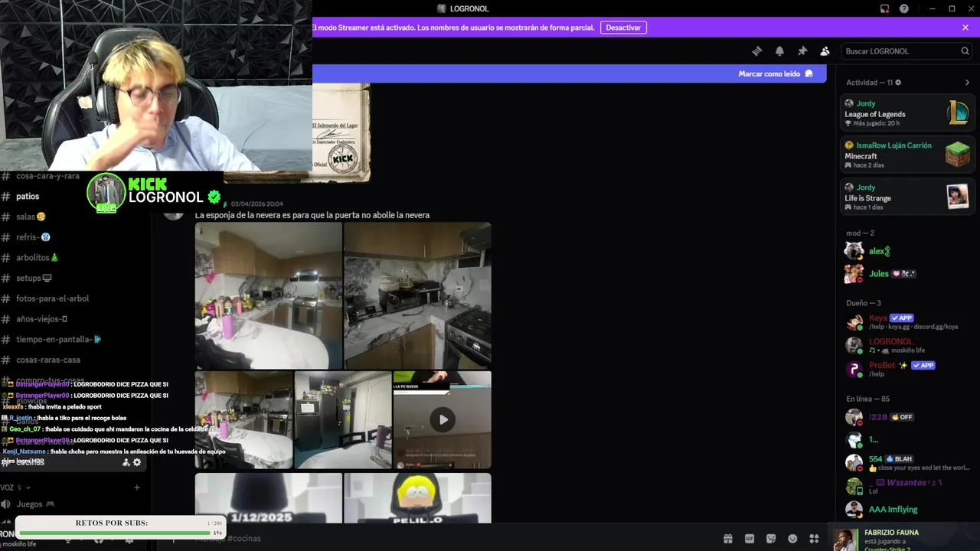Image resolution: width=980 pixels, height=551 pixels.
Task: Open pinned messages pin icon
Action: click(802, 51)
